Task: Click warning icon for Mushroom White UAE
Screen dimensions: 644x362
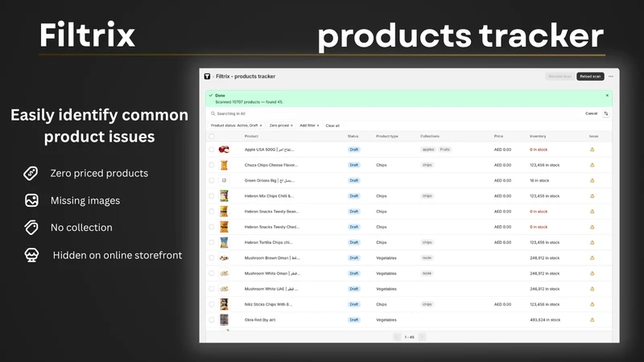Action: tap(592, 289)
